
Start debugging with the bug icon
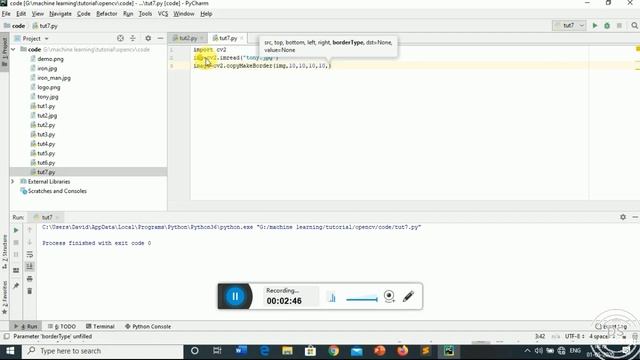coord(607,25)
